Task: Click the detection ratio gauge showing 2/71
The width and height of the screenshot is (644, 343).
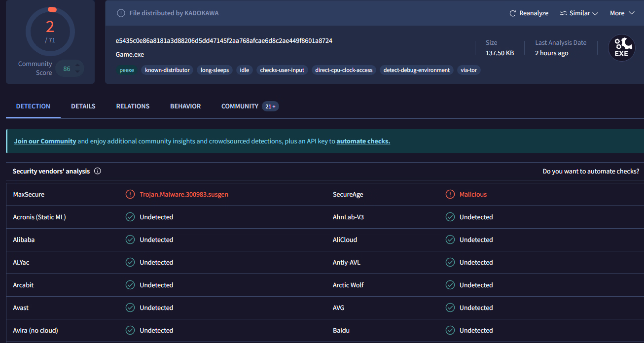Action: point(50,32)
